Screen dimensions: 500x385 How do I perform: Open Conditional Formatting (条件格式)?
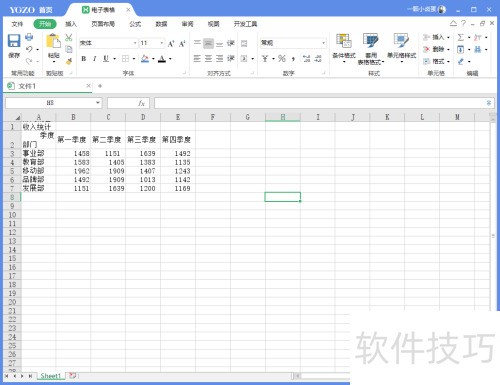click(x=344, y=48)
